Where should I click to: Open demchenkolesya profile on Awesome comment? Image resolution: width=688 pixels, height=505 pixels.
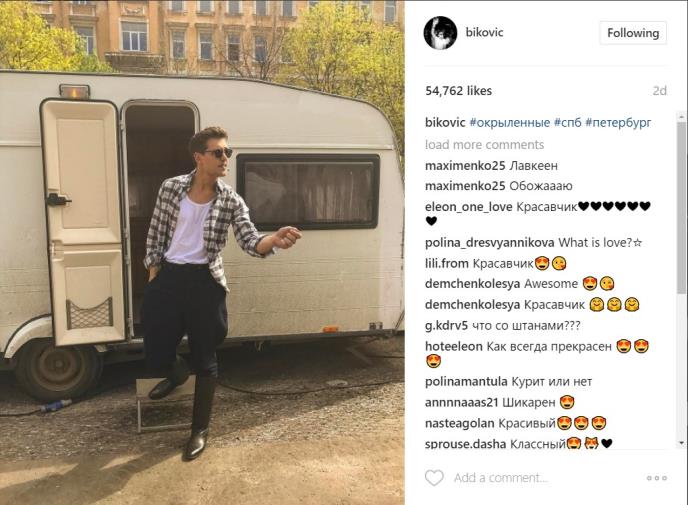[473, 284]
